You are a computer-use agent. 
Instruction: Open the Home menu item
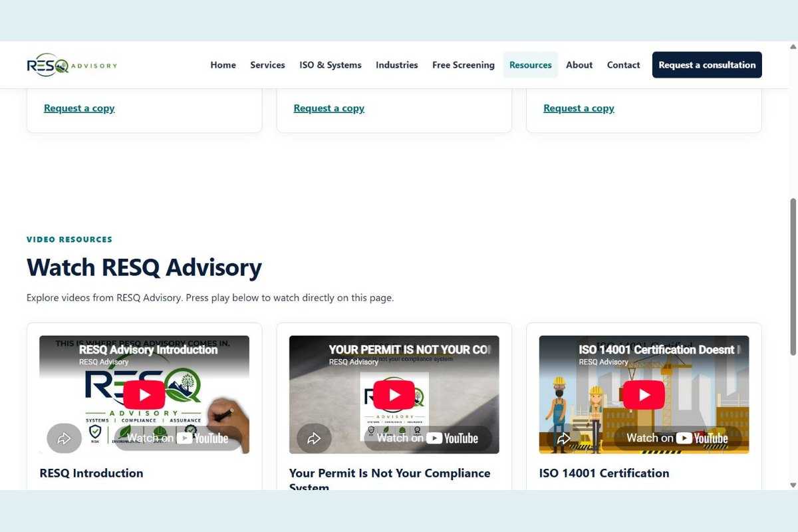click(223, 65)
